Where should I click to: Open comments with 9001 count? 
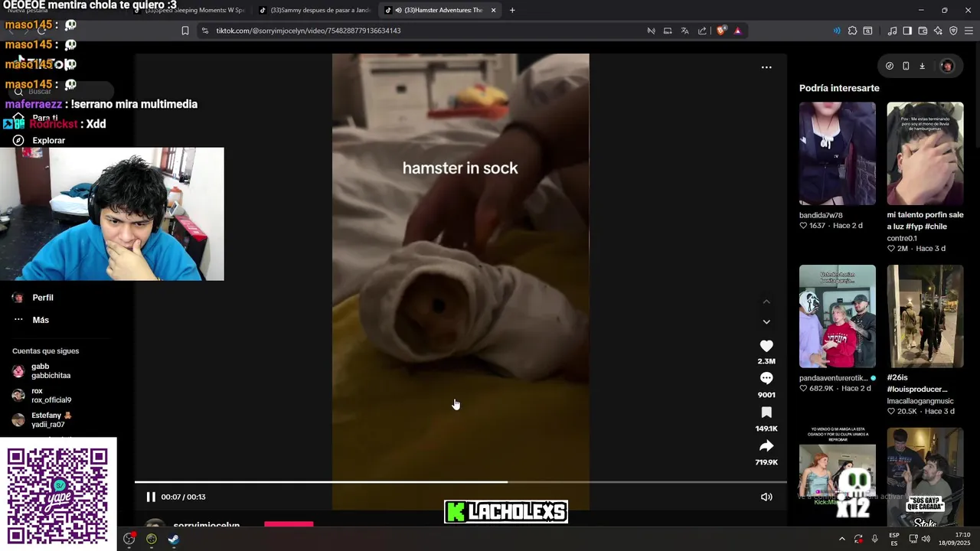[x=766, y=378]
